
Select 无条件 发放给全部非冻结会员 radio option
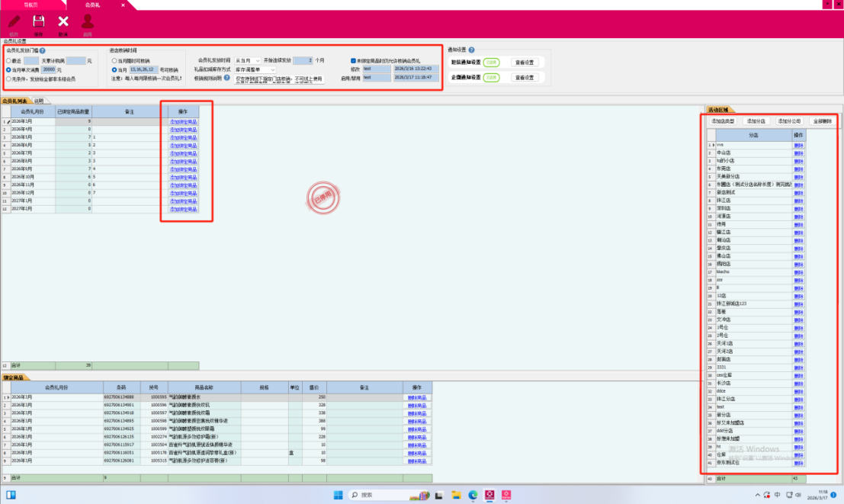click(x=8, y=79)
